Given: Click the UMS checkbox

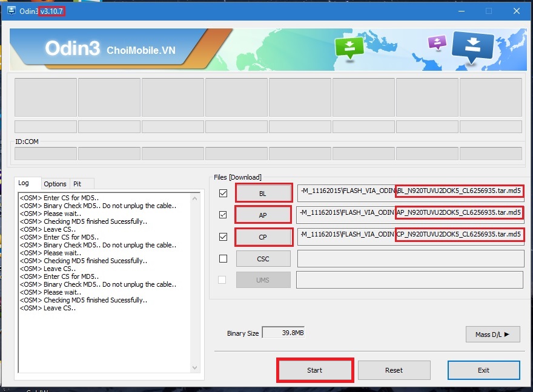Looking at the screenshot, I should pyautogui.click(x=222, y=280).
